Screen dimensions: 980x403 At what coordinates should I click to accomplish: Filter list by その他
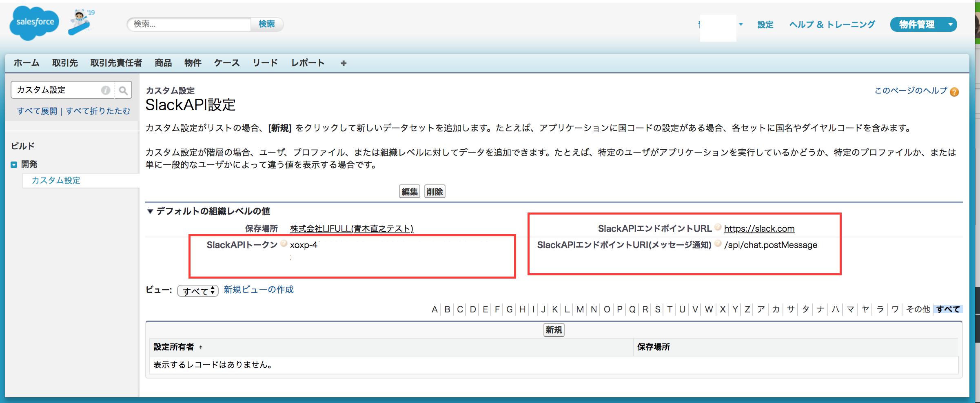(x=918, y=310)
